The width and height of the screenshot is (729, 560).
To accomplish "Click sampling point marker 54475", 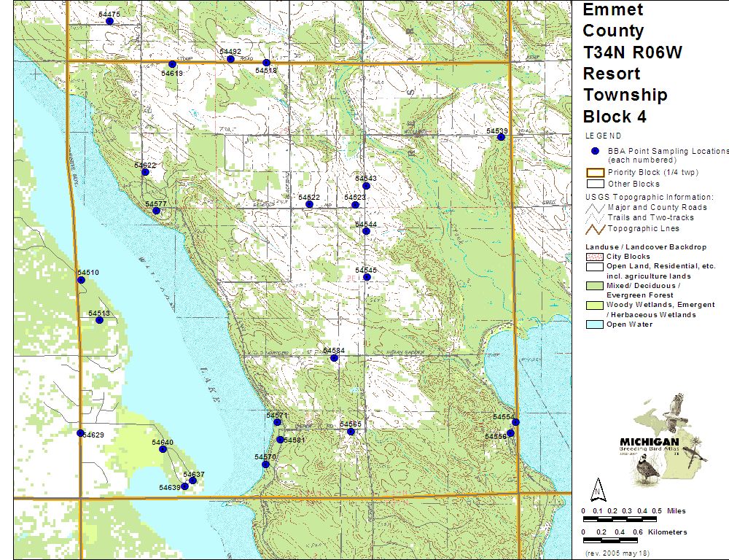I will (x=109, y=21).
